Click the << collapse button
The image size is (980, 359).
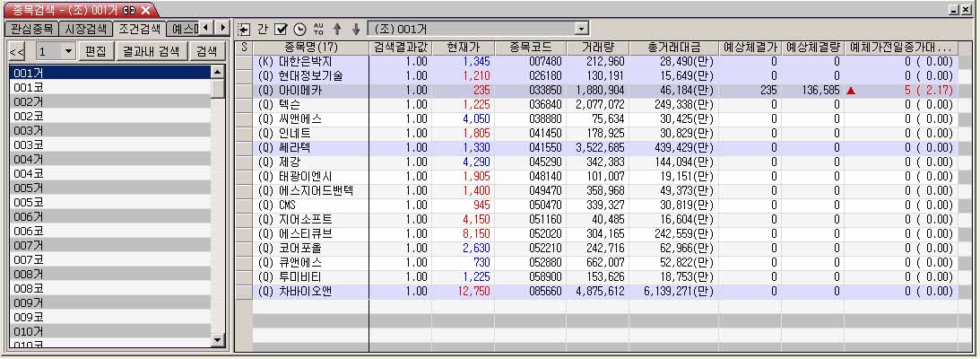pyautogui.click(x=18, y=51)
